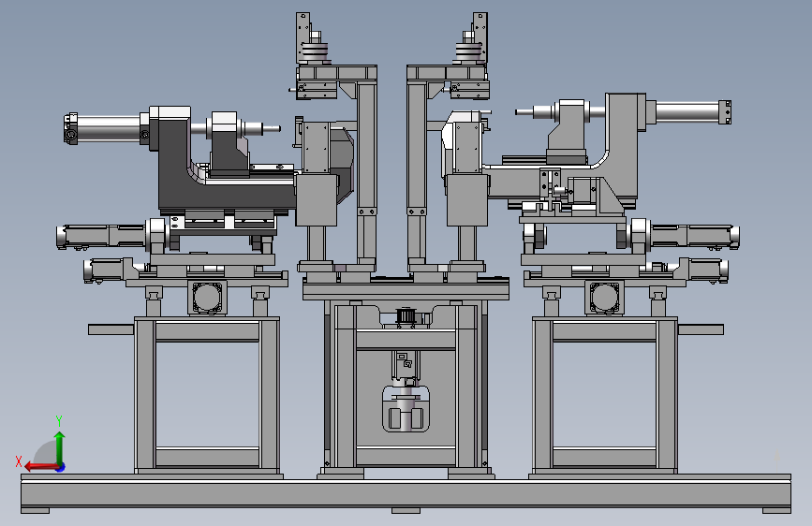This screenshot has width=812, height=526.
Task: Select the left support stand frame
Action: coord(207,395)
